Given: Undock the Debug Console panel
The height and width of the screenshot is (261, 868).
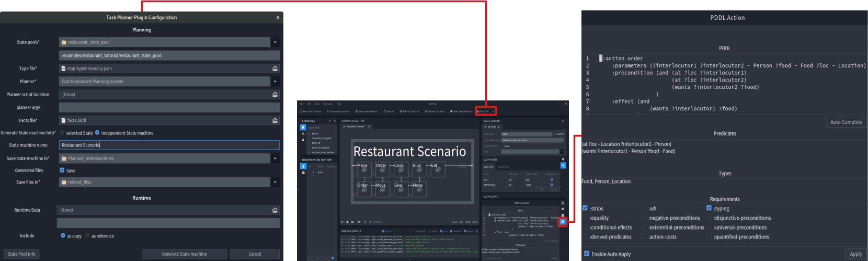Looking at the screenshot, I should [477, 231].
